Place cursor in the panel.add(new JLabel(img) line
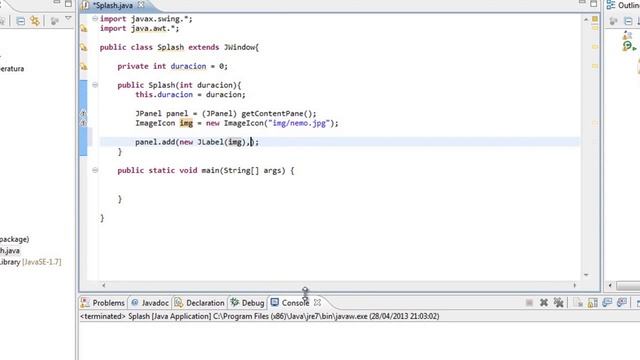The image size is (640, 360). coord(197,142)
